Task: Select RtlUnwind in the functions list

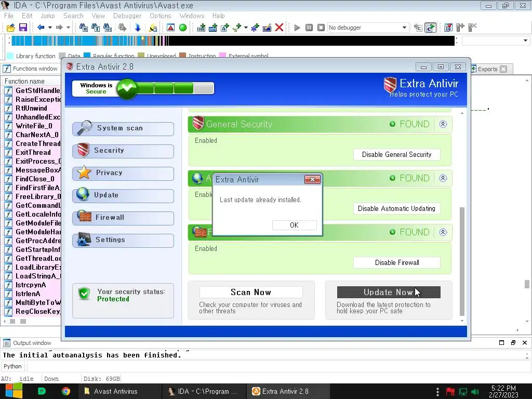Action: click(x=31, y=108)
